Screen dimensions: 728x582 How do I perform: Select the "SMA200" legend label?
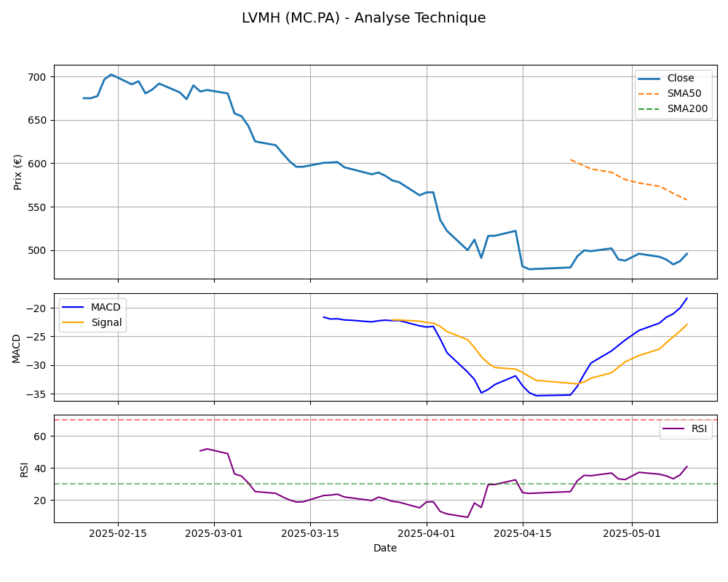(688, 108)
